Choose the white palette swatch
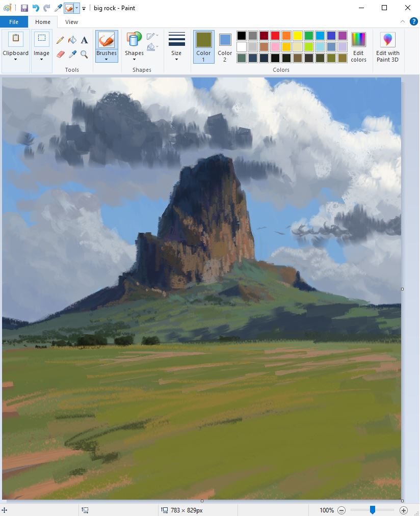 coord(242,47)
